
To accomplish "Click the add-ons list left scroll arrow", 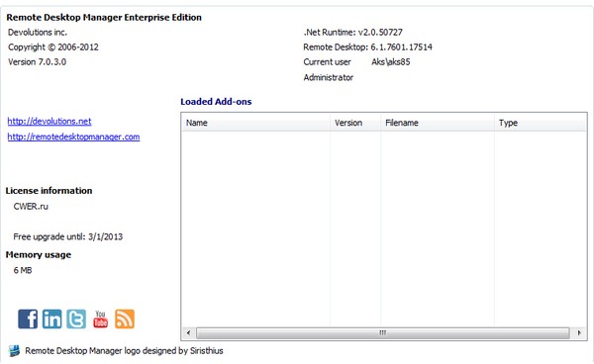I will (x=188, y=333).
